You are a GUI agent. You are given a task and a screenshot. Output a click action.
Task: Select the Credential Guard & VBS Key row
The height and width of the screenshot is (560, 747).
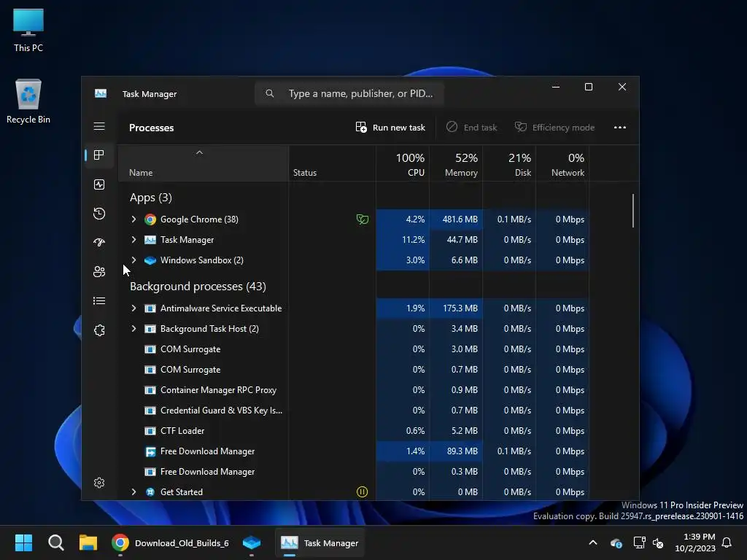point(354,411)
